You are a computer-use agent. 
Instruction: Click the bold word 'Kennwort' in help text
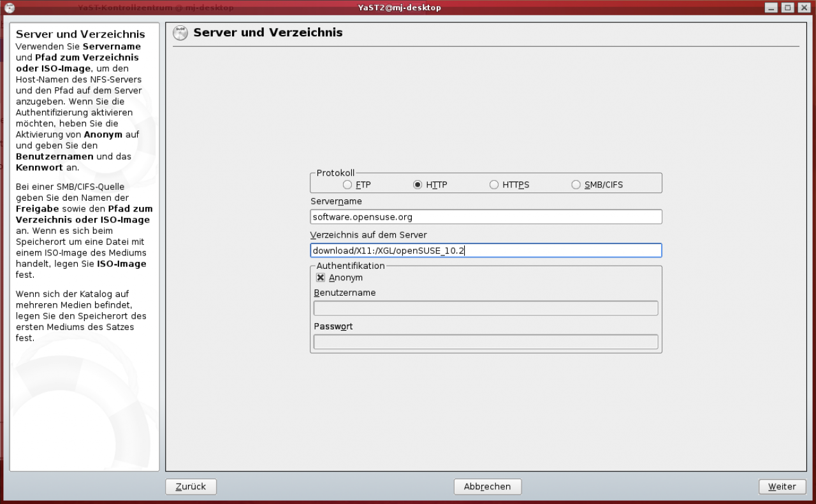point(40,168)
